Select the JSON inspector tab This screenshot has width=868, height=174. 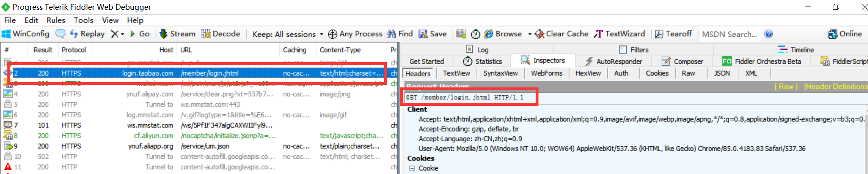pos(722,73)
